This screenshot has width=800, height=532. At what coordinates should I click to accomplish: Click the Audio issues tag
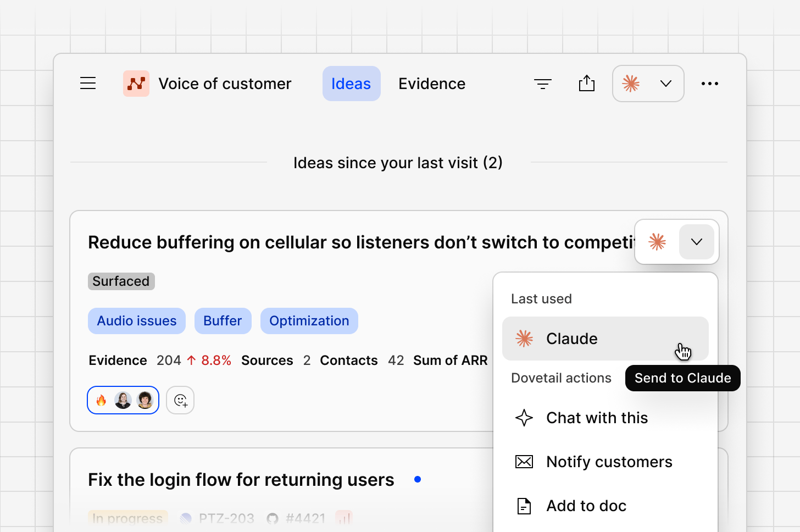(x=137, y=321)
